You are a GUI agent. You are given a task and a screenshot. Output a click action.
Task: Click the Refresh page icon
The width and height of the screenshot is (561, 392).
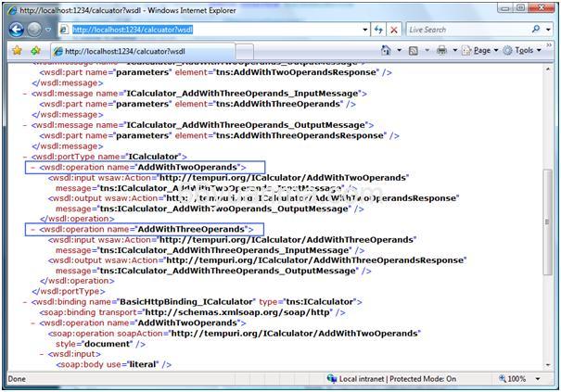point(377,30)
